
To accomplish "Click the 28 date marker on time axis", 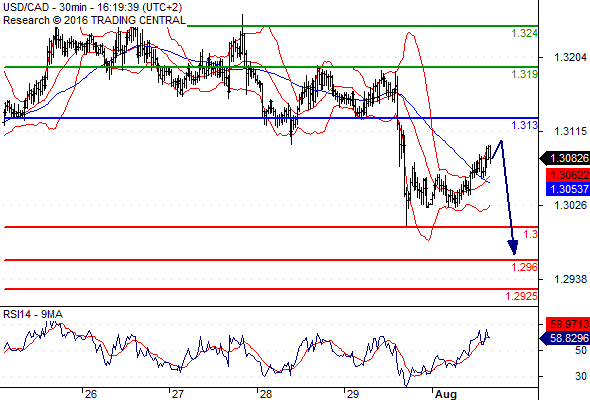I will [266, 394].
